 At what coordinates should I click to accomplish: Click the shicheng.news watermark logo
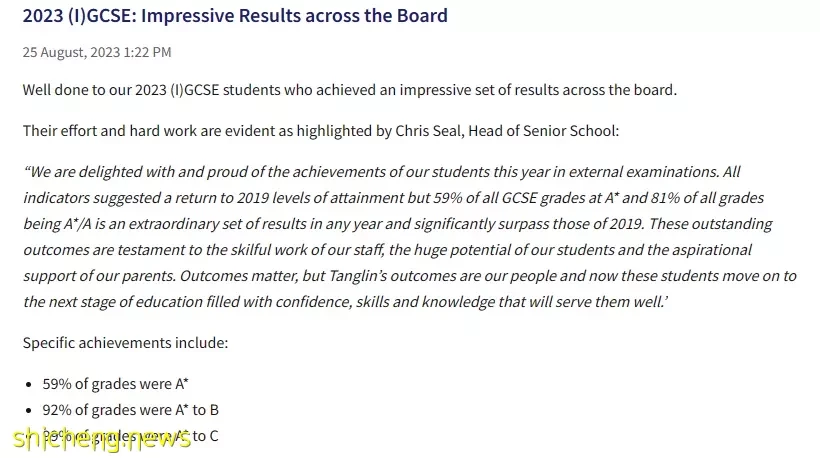102,439
